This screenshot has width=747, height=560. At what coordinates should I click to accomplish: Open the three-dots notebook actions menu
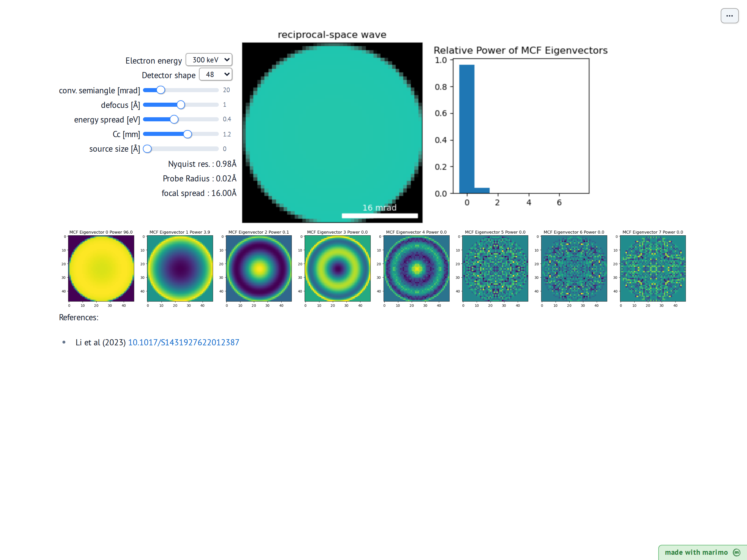pyautogui.click(x=729, y=16)
